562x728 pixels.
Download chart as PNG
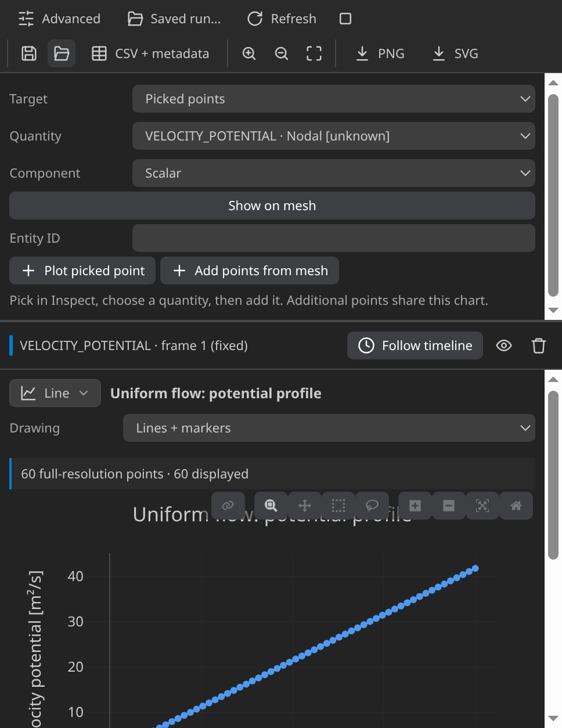pyautogui.click(x=380, y=53)
